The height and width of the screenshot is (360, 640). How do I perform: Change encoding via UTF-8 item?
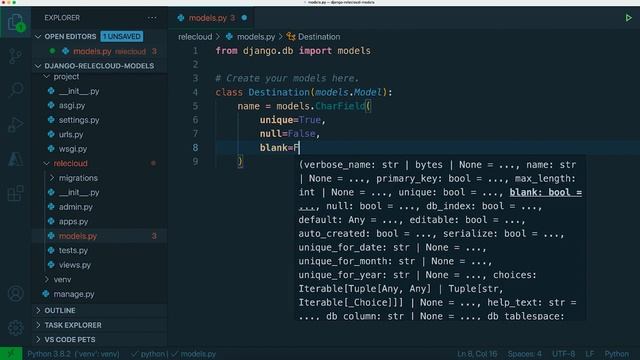563,354
